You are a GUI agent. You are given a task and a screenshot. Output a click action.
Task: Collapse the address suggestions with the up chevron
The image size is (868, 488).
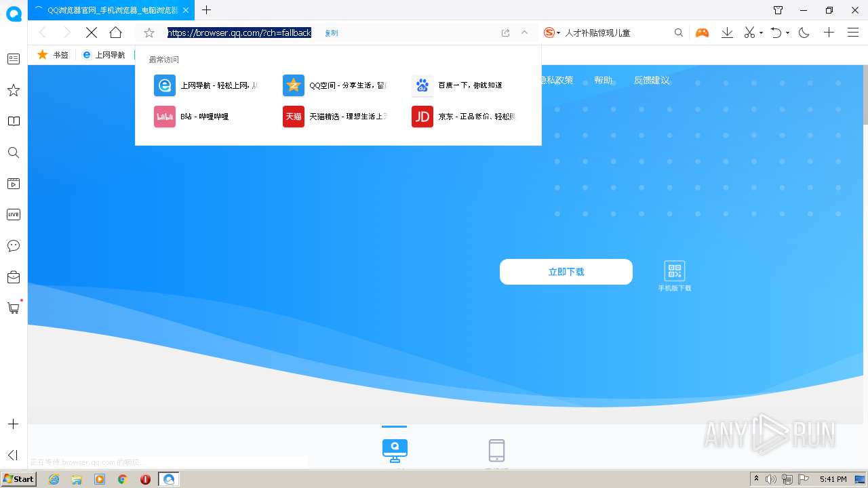click(x=524, y=33)
